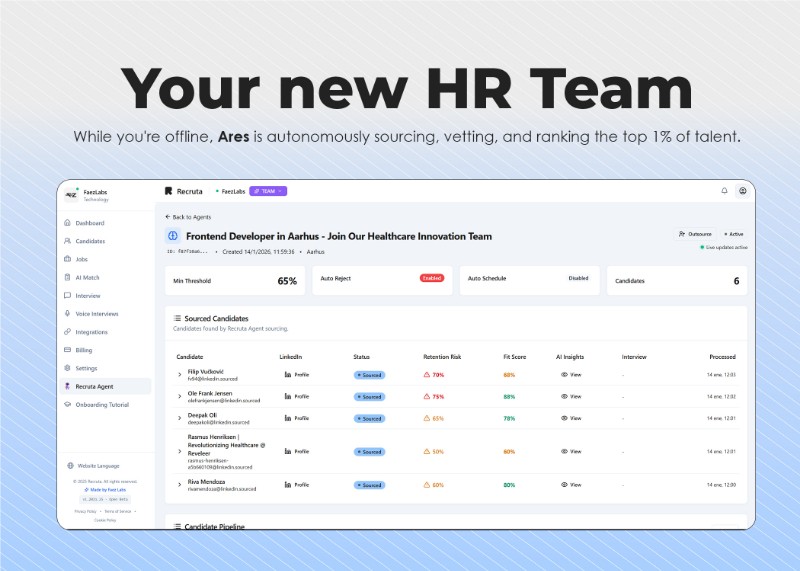
Task: Open Rasmus Henriksen's LinkedIn profile
Action: click(296, 452)
